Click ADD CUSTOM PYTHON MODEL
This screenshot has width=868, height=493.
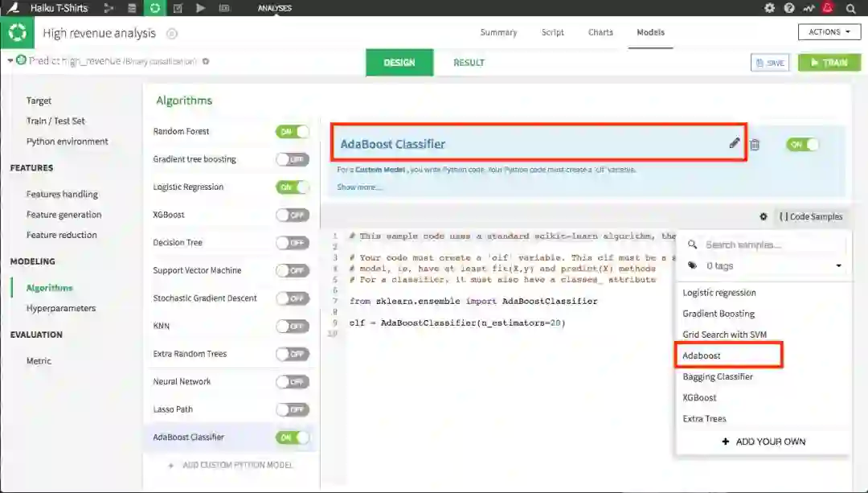click(x=231, y=466)
